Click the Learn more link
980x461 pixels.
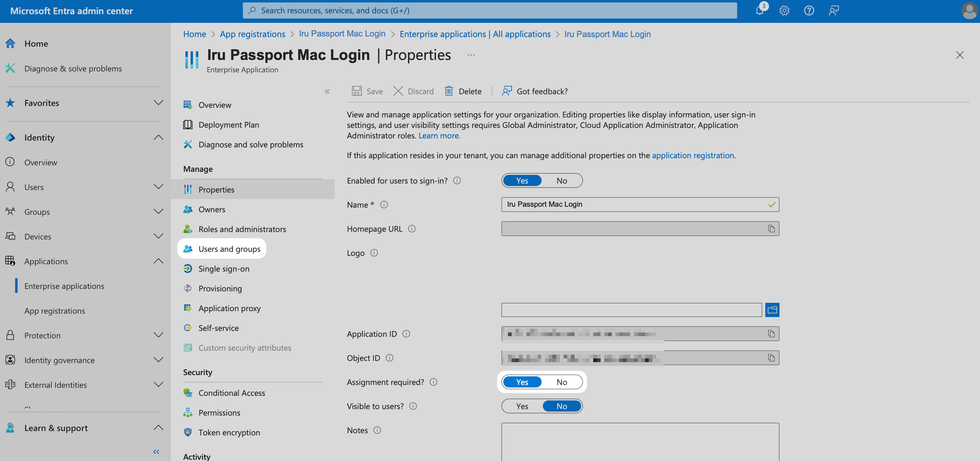(439, 135)
